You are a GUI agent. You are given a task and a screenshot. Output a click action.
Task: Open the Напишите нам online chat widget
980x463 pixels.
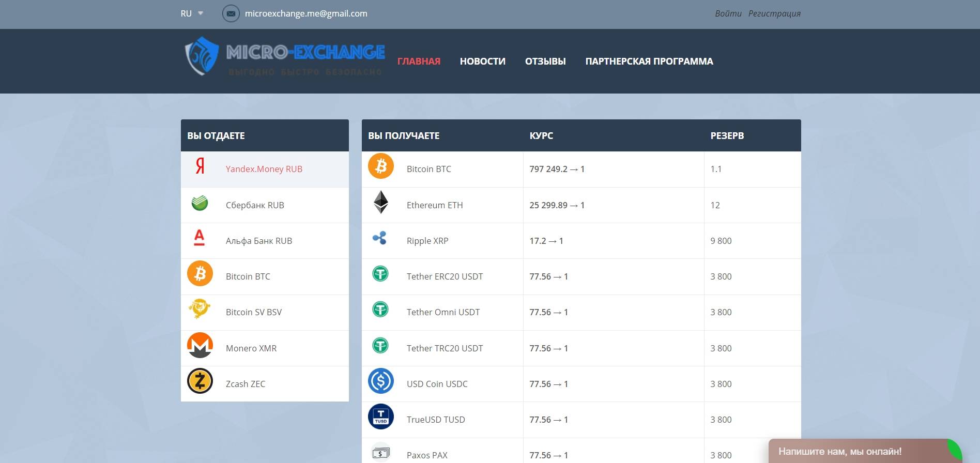[866, 451]
